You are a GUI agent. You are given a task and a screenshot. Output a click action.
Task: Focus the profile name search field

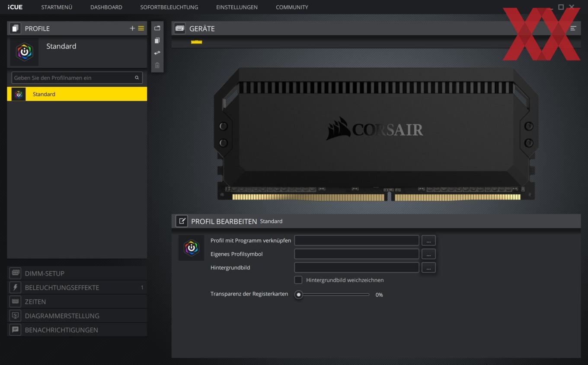[77, 78]
